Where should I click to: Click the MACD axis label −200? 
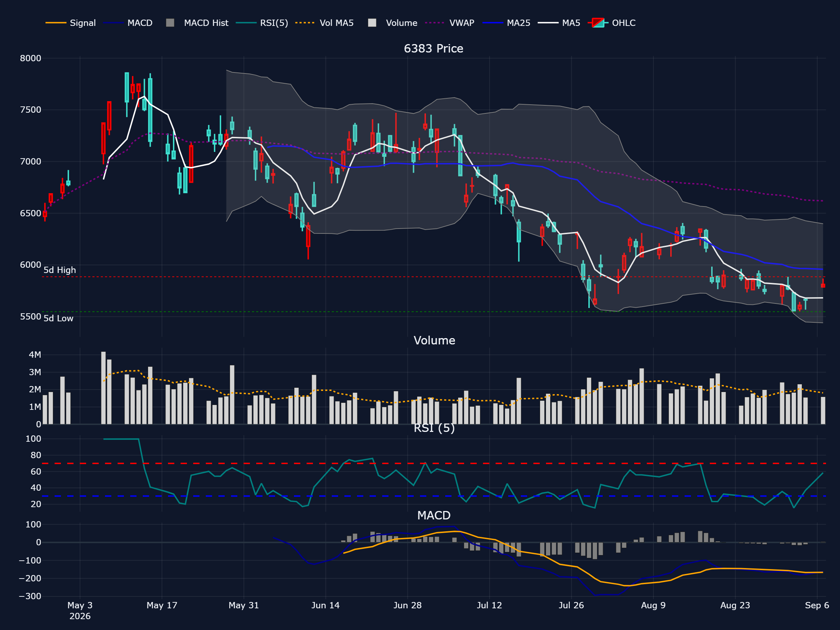(30, 578)
